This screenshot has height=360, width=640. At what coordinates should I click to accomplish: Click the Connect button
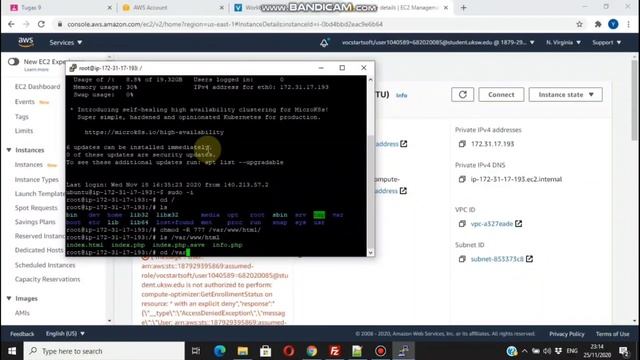click(501, 95)
